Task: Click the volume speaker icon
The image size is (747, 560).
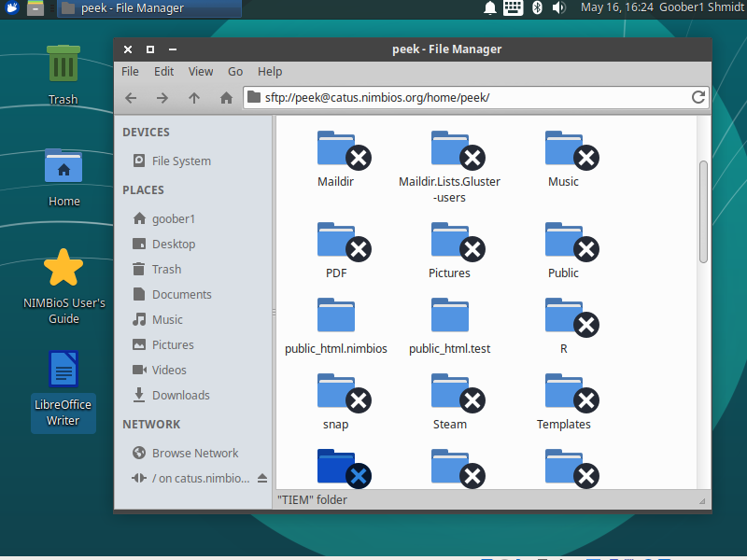Action: click(x=558, y=8)
